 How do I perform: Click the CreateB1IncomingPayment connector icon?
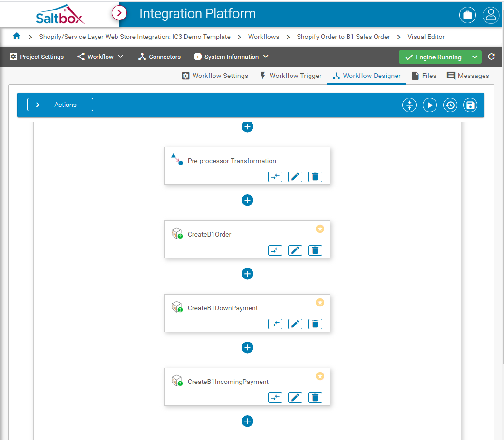pos(177,380)
